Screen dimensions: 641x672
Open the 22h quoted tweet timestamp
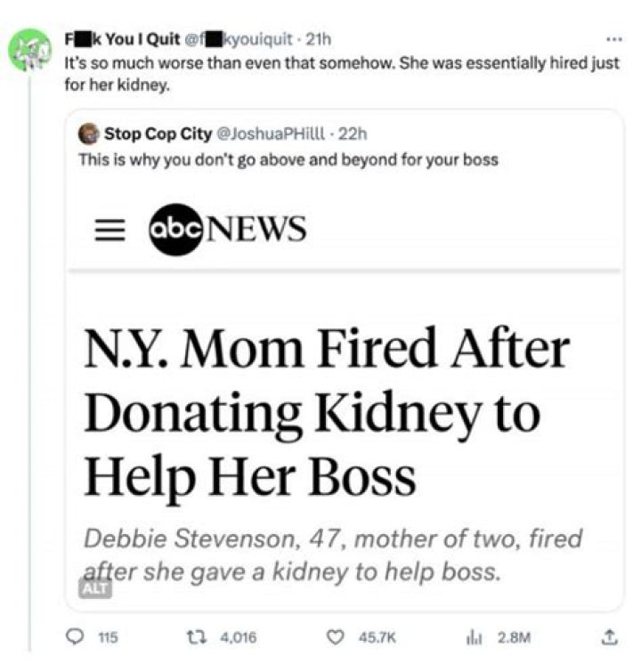(353, 134)
